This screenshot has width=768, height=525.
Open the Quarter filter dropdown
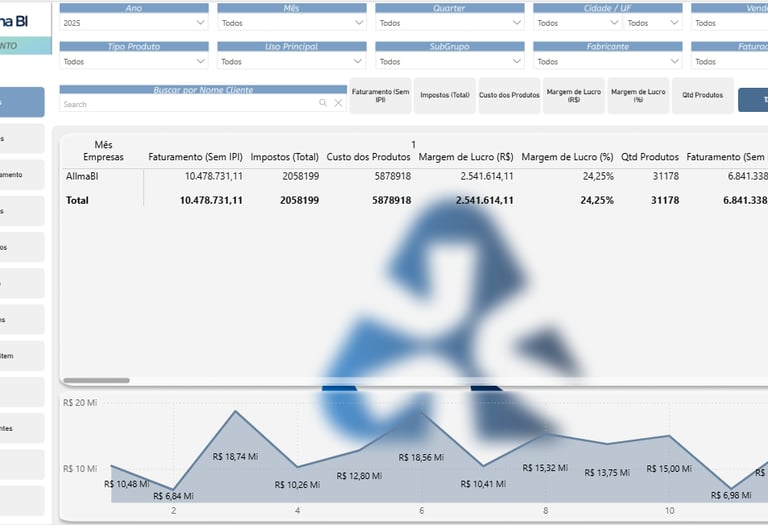[450, 23]
